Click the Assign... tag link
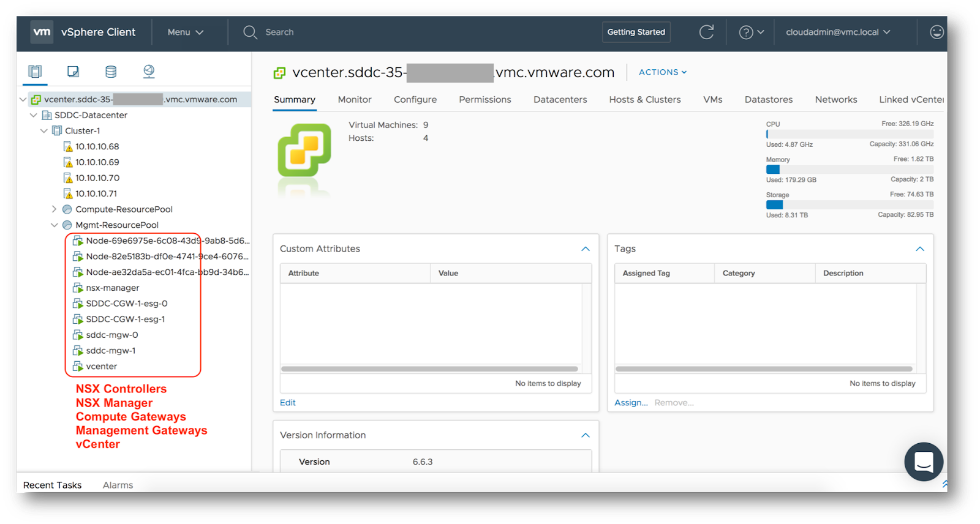980x524 pixels. tap(631, 403)
